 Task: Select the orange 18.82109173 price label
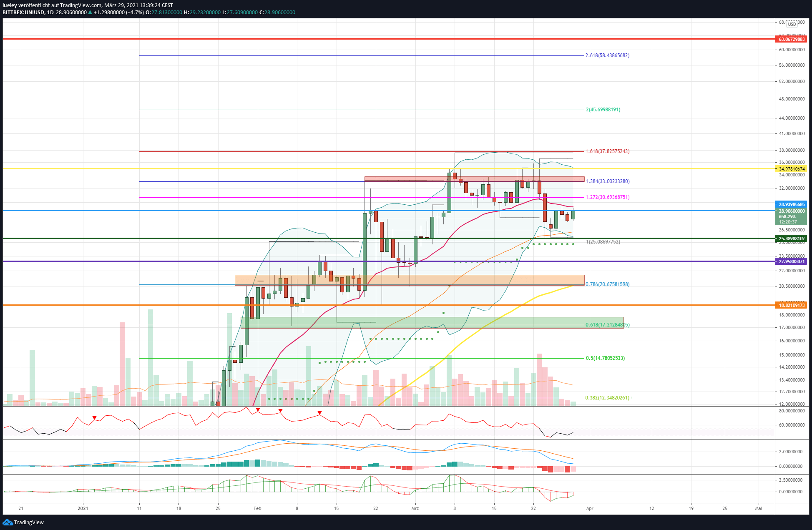pos(791,305)
